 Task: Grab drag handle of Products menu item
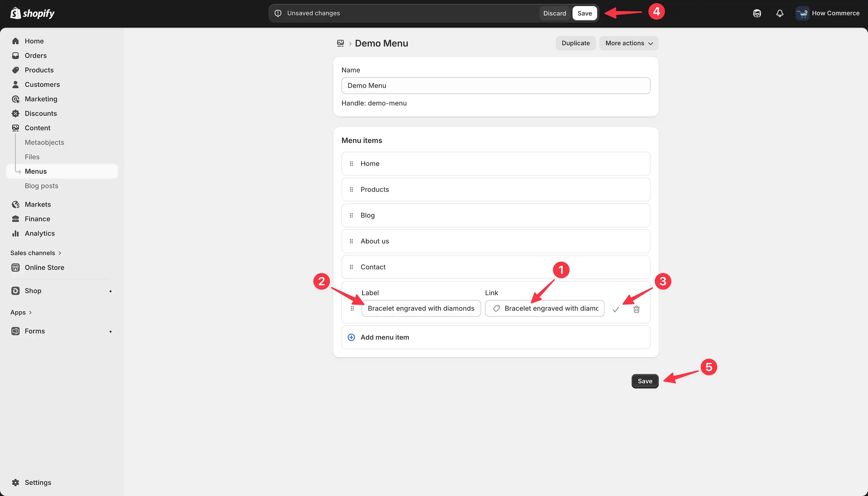(x=351, y=189)
